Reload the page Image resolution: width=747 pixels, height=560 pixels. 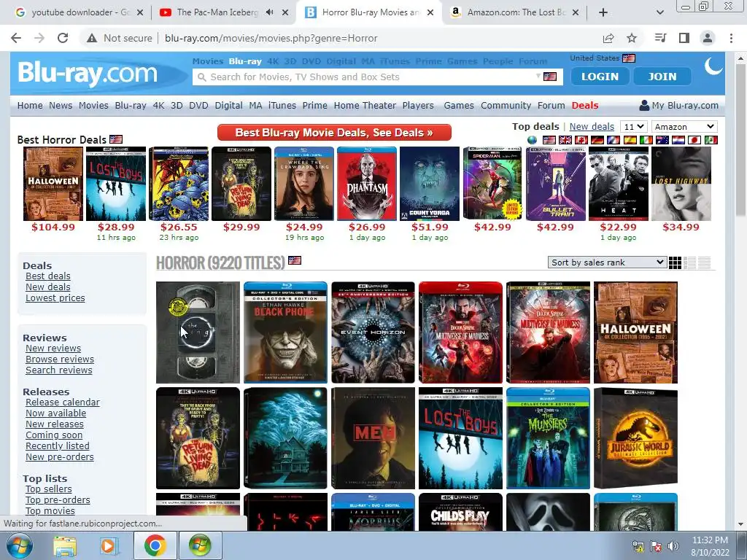point(63,38)
